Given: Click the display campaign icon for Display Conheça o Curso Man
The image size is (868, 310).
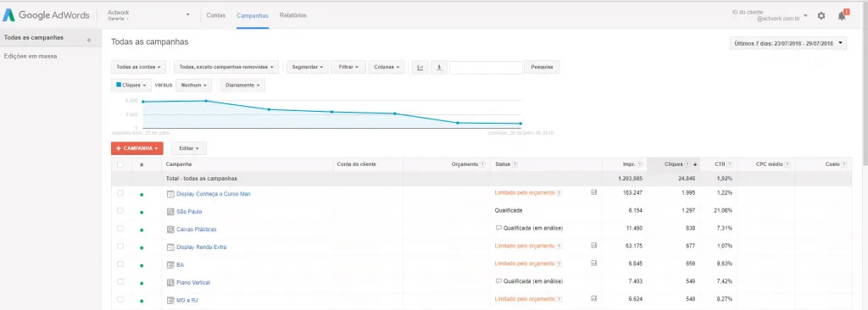Looking at the screenshot, I should (x=170, y=194).
